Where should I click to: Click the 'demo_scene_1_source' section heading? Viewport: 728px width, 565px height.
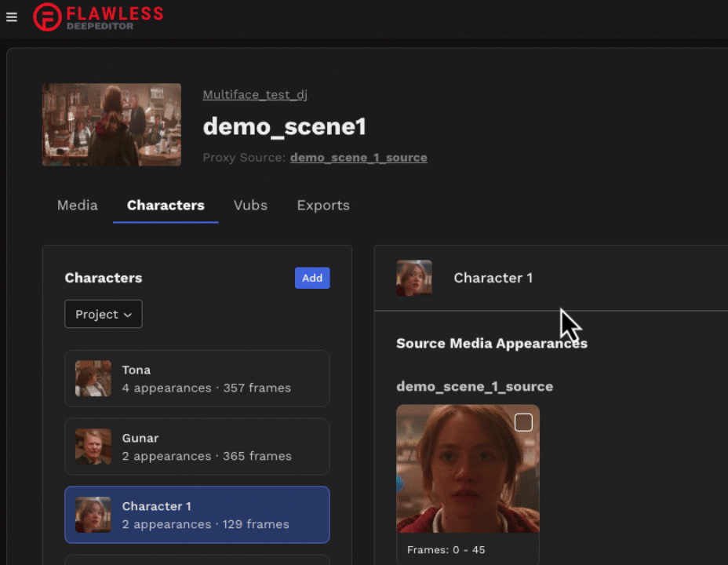(x=475, y=386)
